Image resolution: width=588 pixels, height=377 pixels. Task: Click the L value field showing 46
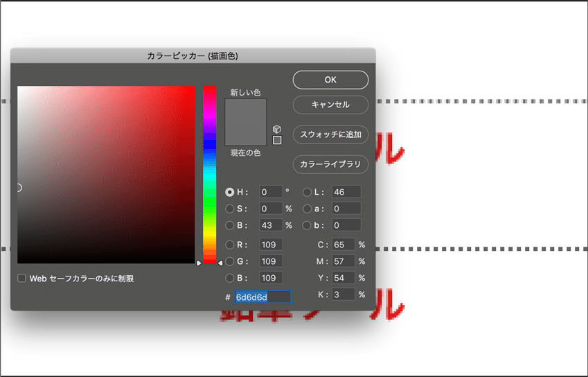click(346, 192)
